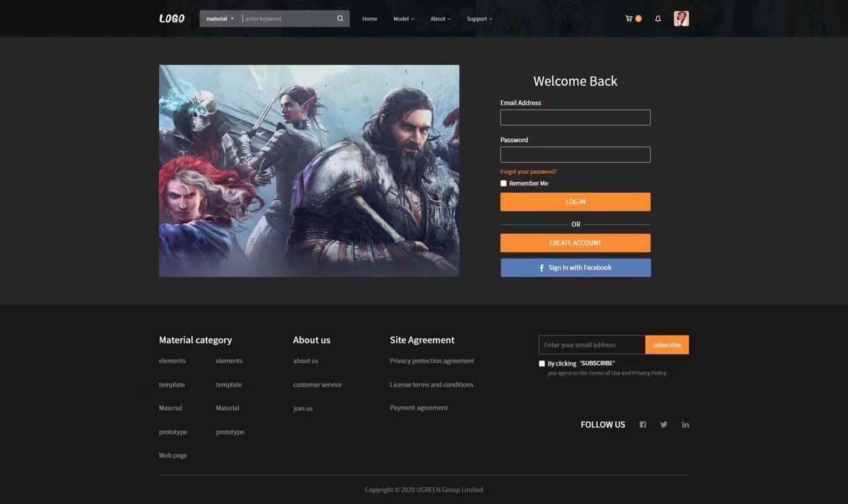Open 'customer service' footer link
This screenshot has height=504, width=848.
pyautogui.click(x=318, y=384)
